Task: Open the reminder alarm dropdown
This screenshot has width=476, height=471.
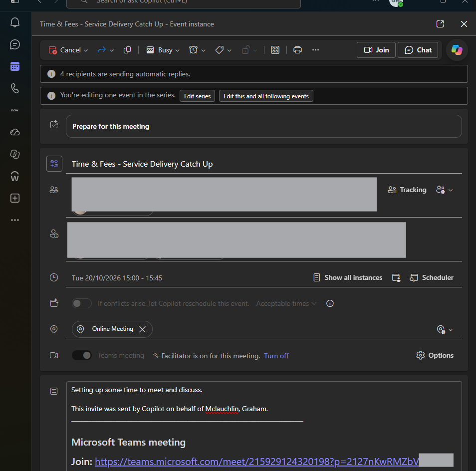Action: click(197, 50)
